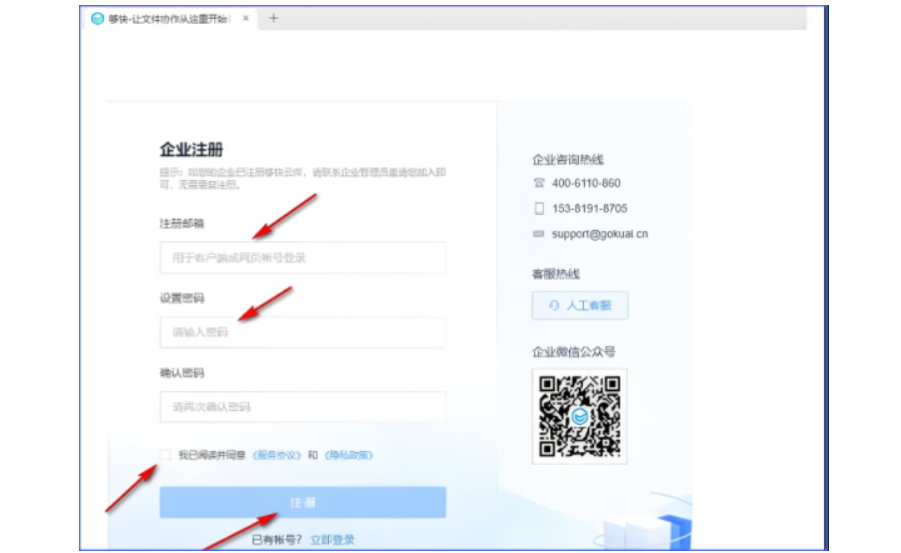Click the headset icon in 人工客服
This screenshot has height=553, width=901.
pyautogui.click(x=554, y=306)
